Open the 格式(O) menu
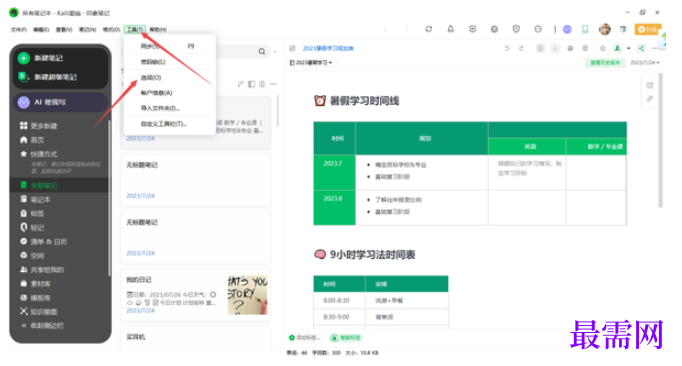Screen dimensions: 682x366 point(111,30)
